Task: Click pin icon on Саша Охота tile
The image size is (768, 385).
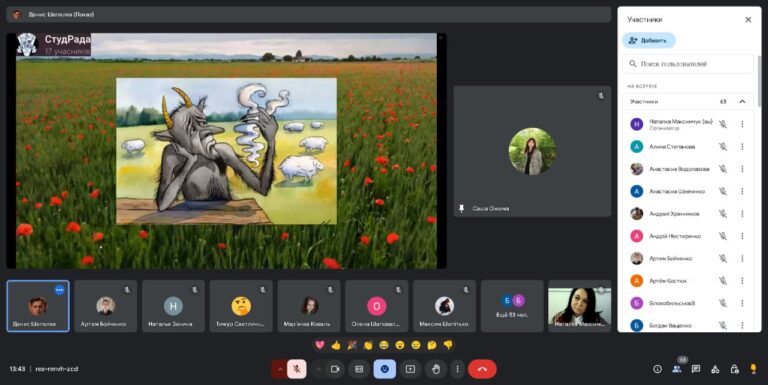Action: point(461,209)
